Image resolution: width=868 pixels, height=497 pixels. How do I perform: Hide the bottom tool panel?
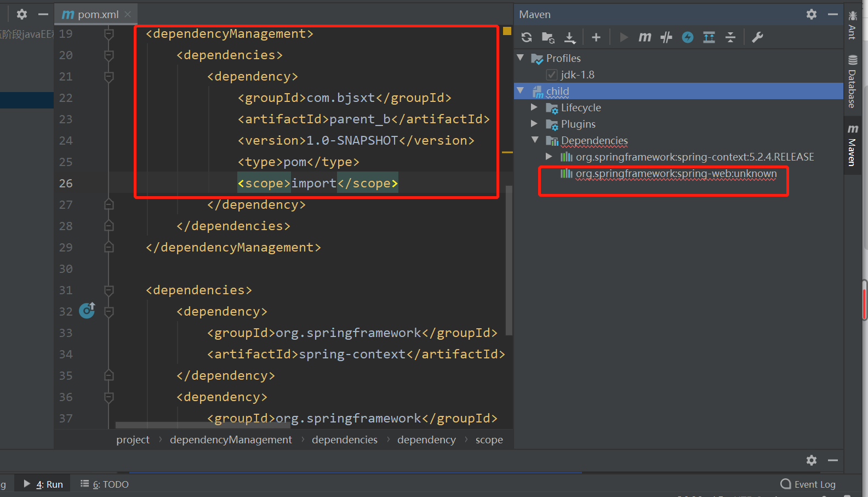[833, 460]
